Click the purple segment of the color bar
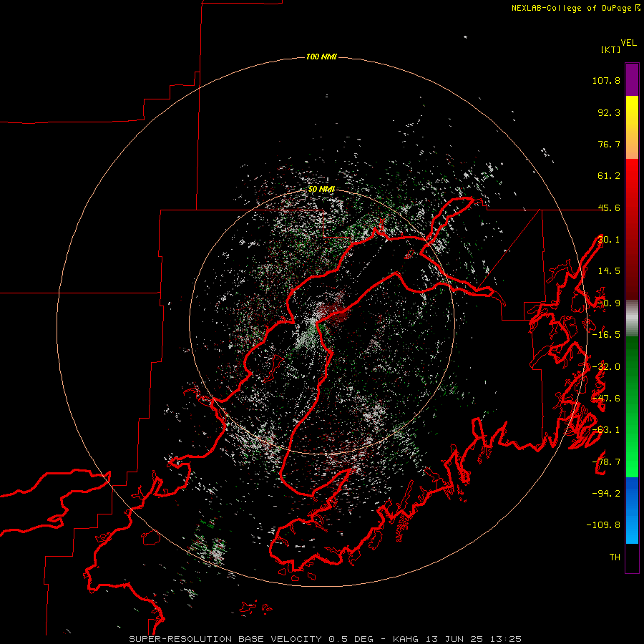The height and width of the screenshot is (644, 644). 632,79
